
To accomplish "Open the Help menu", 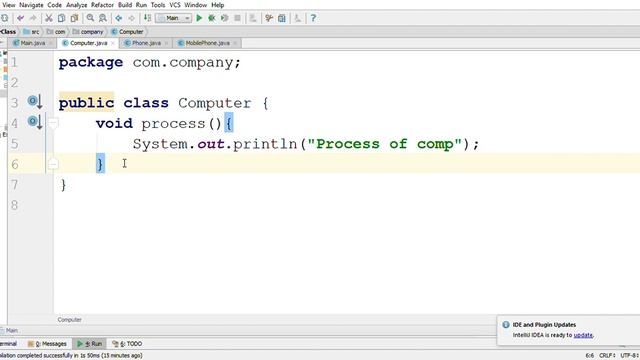I will pyautogui.click(x=218, y=5).
